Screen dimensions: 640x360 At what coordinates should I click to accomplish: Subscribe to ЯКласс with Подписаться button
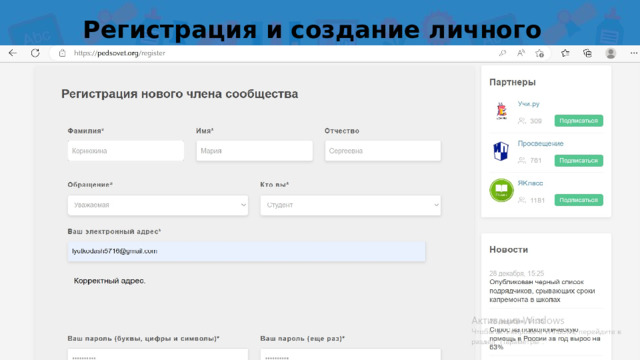[578, 200]
